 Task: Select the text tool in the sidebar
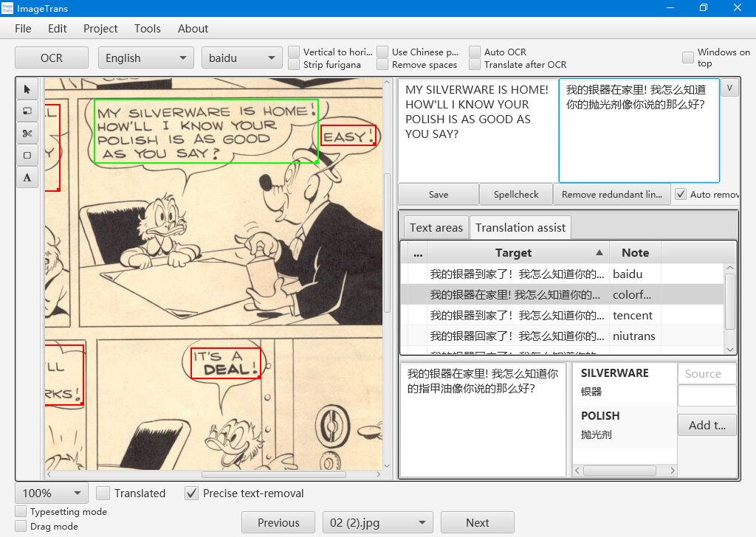pos(27,177)
